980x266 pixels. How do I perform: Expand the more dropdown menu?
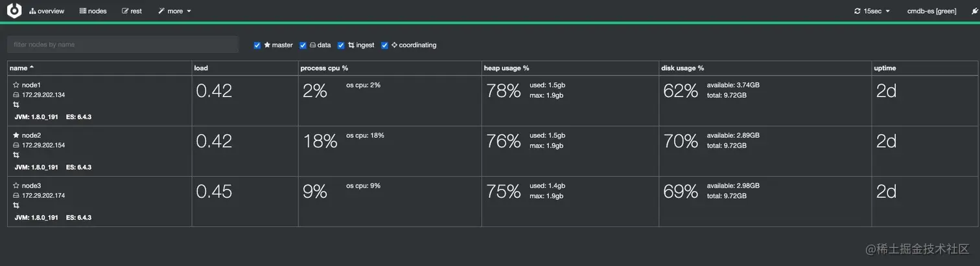[x=175, y=11]
